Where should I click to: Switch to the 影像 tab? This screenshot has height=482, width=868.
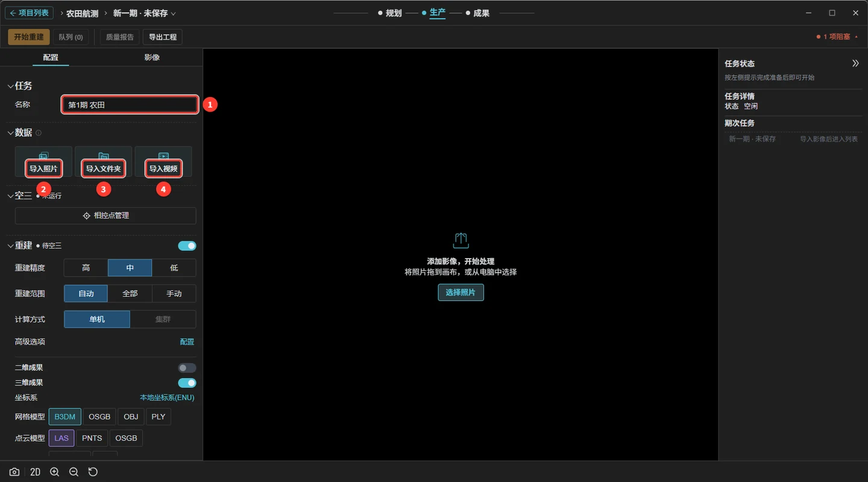(x=152, y=57)
